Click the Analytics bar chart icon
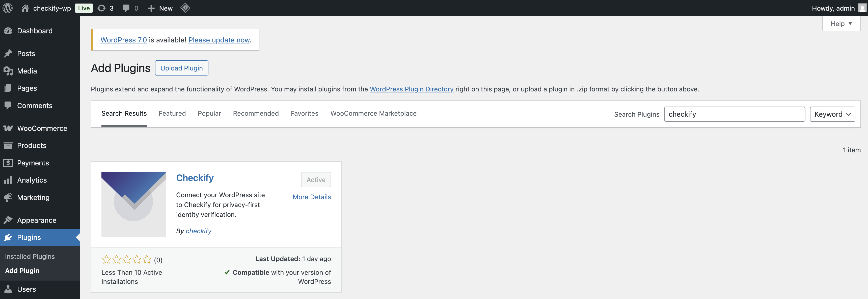This screenshot has width=868, height=299. (x=8, y=180)
